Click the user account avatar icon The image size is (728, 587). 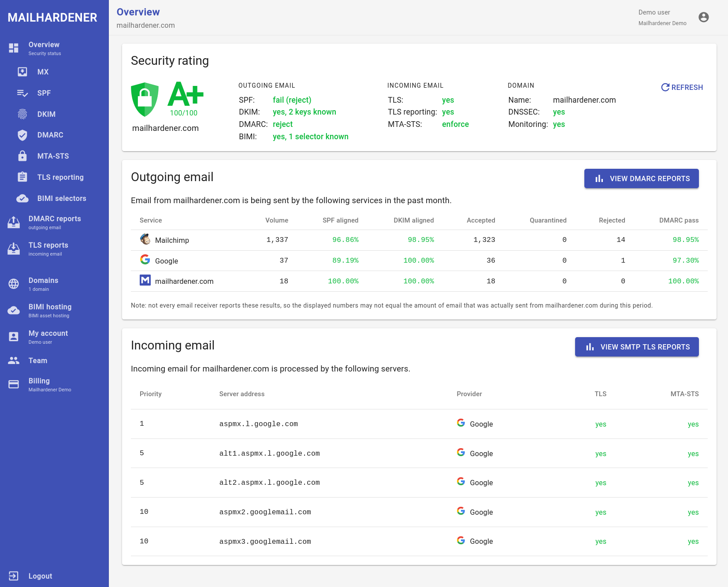(x=703, y=17)
